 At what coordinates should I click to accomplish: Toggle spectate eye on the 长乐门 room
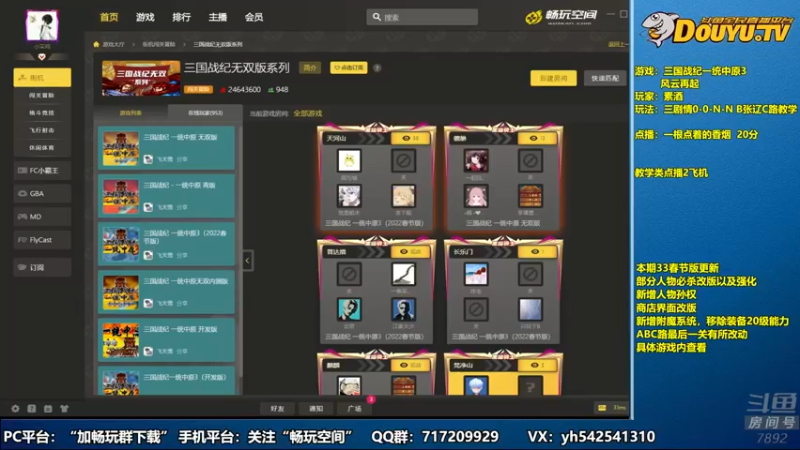coord(537,252)
